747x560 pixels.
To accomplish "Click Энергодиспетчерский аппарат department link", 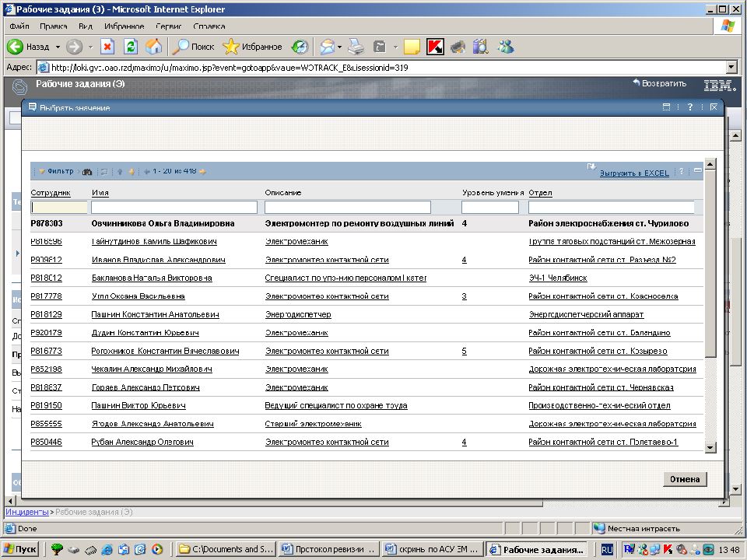I will pyautogui.click(x=586, y=315).
